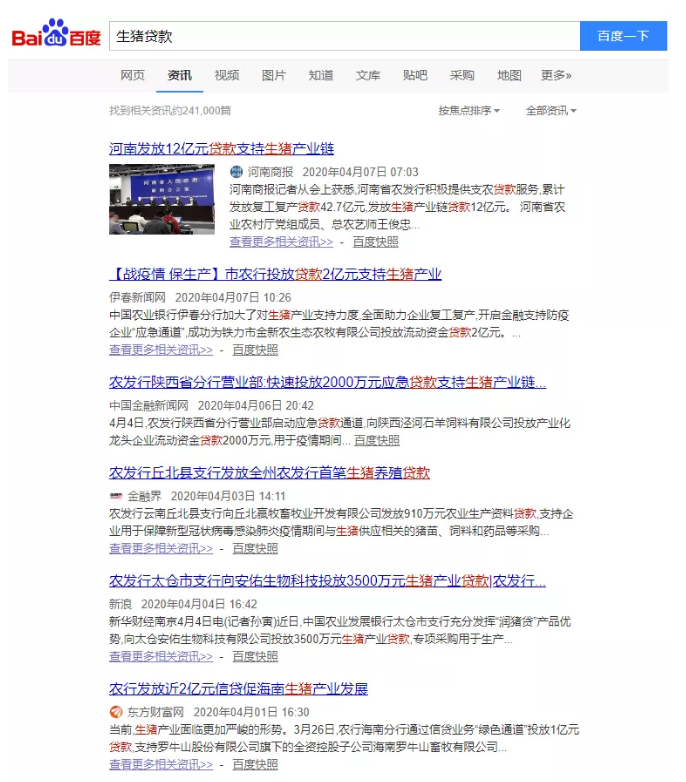Screen dimensions: 686x782
Task: Open the 知道 tab
Action: point(321,75)
